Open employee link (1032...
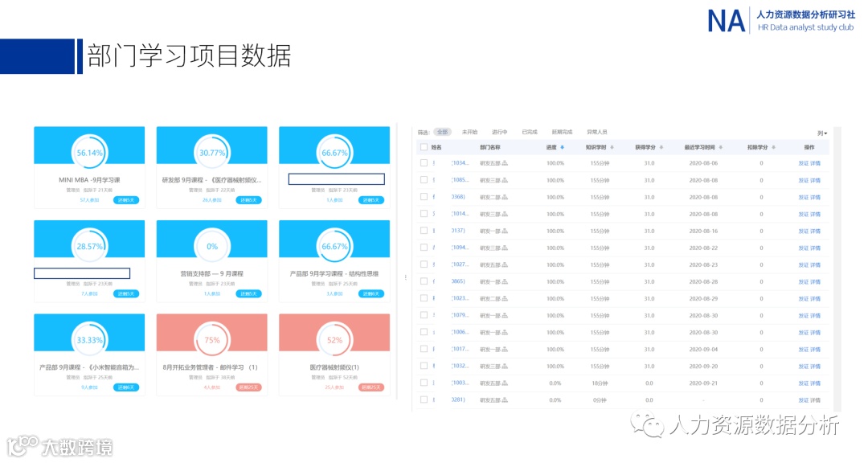This screenshot has width=868, height=463. [460, 366]
